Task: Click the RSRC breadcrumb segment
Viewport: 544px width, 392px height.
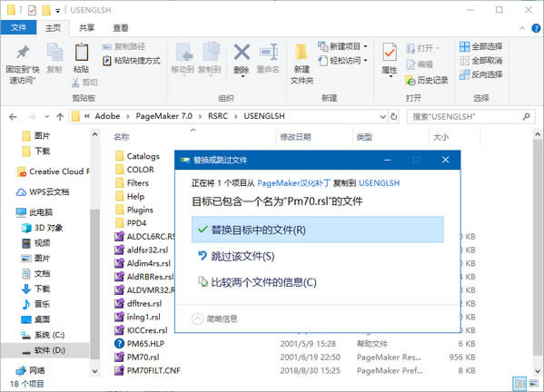Action: coord(218,116)
